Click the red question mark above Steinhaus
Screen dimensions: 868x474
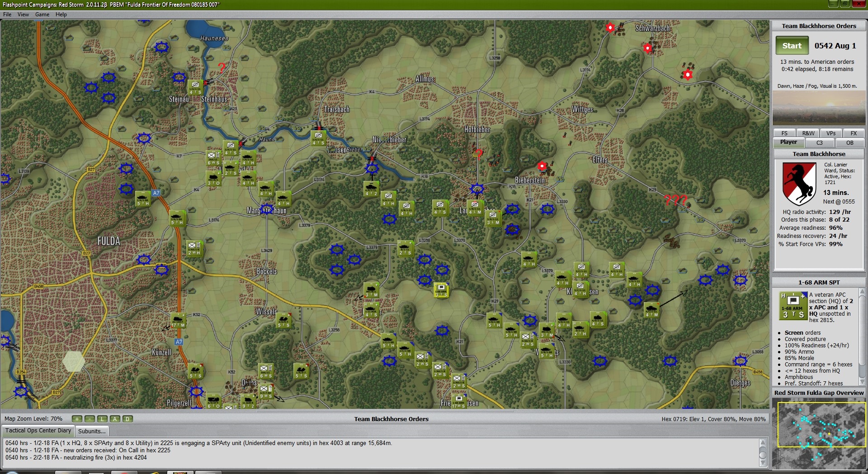pos(222,68)
